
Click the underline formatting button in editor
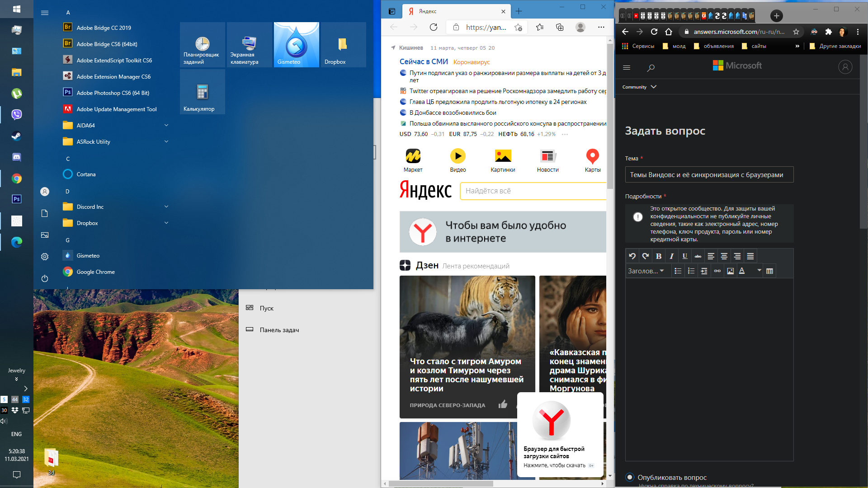point(684,256)
